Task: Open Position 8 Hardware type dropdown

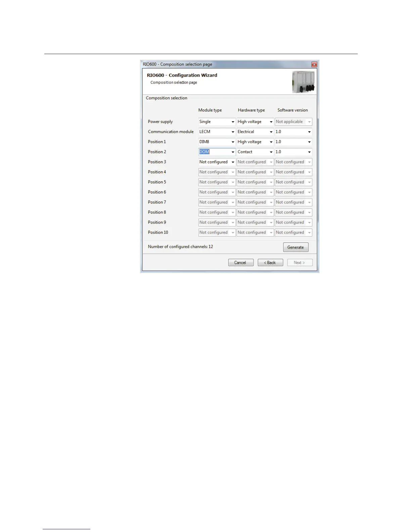Action: coord(255,212)
